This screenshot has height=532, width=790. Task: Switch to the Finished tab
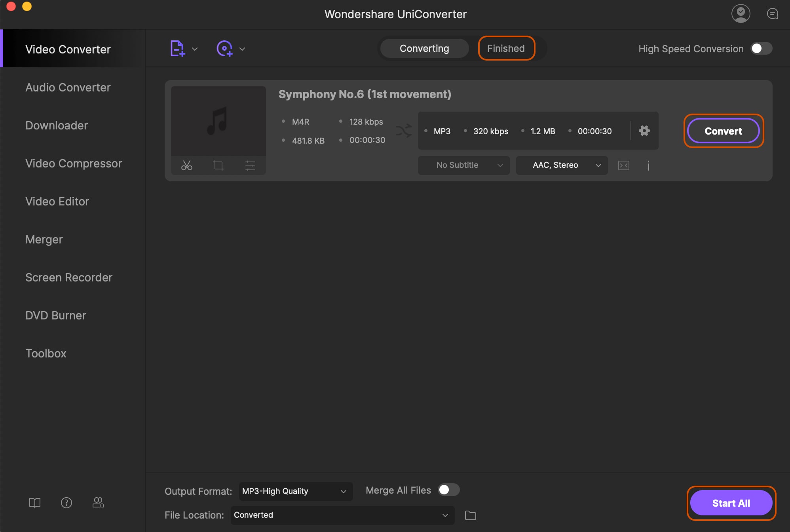click(506, 48)
